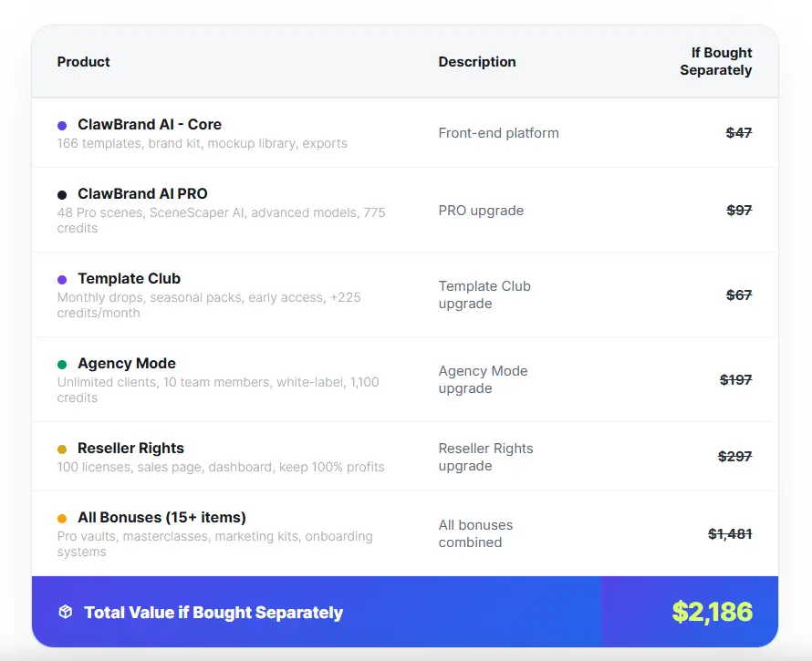This screenshot has width=812, height=661.
Task: Click the cube icon in Total Value row
Action: [x=65, y=613]
